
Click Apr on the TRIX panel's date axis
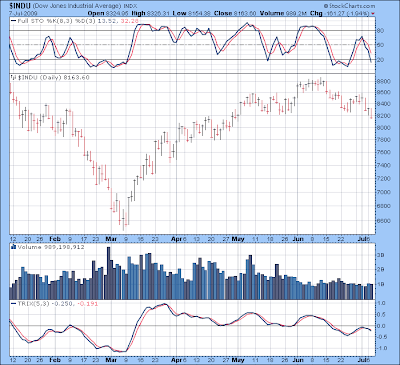click(176, 360)
